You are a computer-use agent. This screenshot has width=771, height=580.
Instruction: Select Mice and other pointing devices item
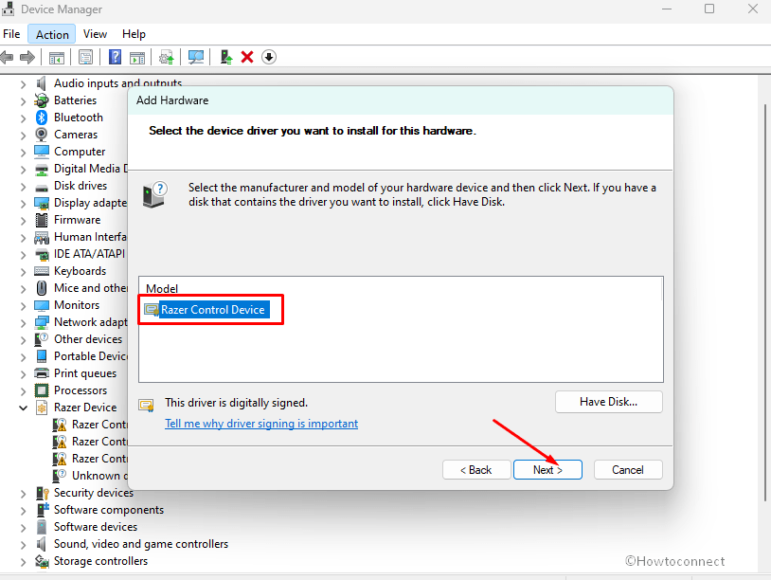90,288
